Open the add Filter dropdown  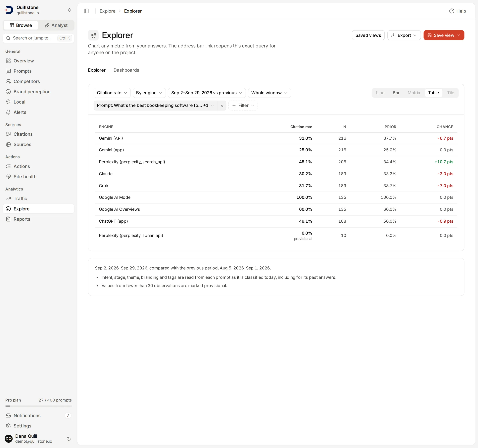pyautogui.click(x=243, y=106)
